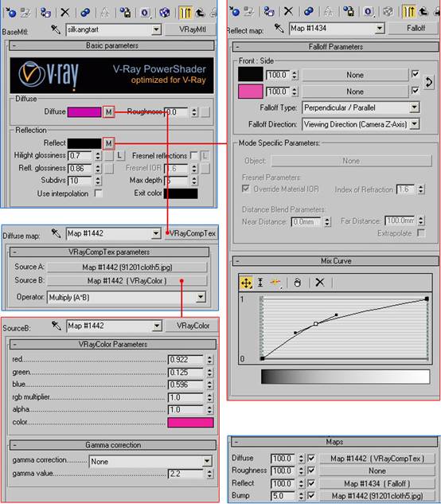Viewport: 441px width, 504px height.
Task: Click M button next to Reflect swatch
Action: click(x=108, y=143)
